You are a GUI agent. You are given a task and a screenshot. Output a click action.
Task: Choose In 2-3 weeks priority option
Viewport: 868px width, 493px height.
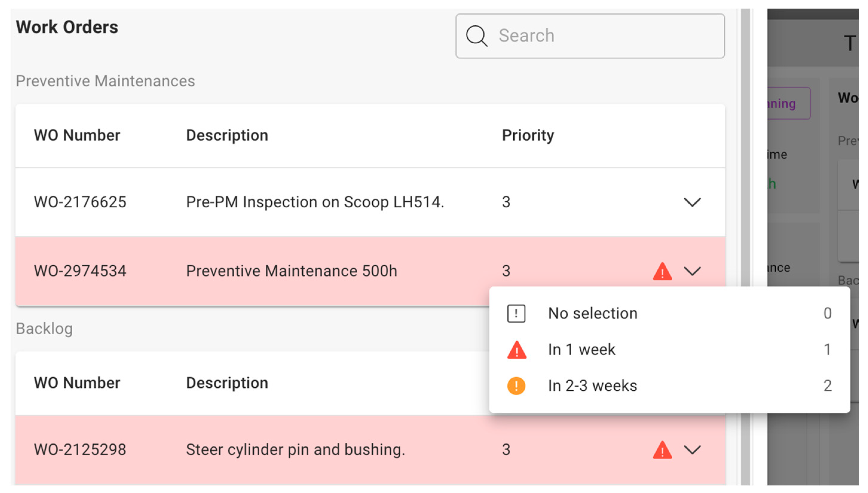[x=592, y=386]
